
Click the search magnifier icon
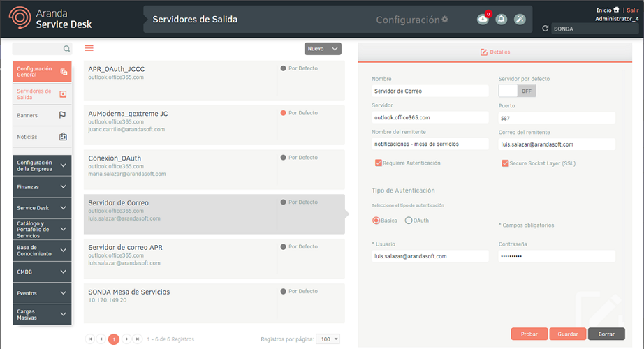click(x=66, y=49)
